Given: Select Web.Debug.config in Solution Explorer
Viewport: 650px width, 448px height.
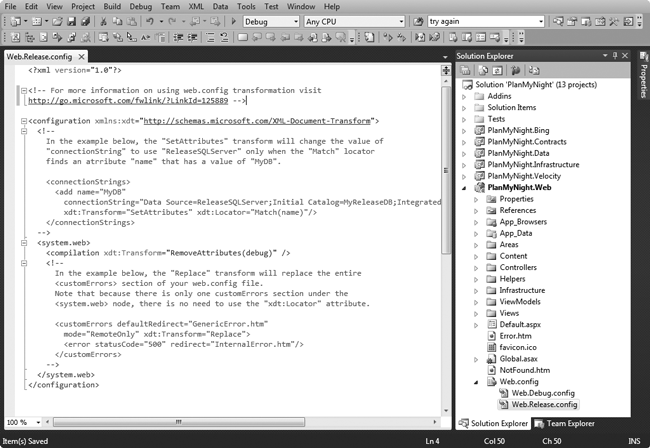Looking at the screenshot, I should point(543,393).
